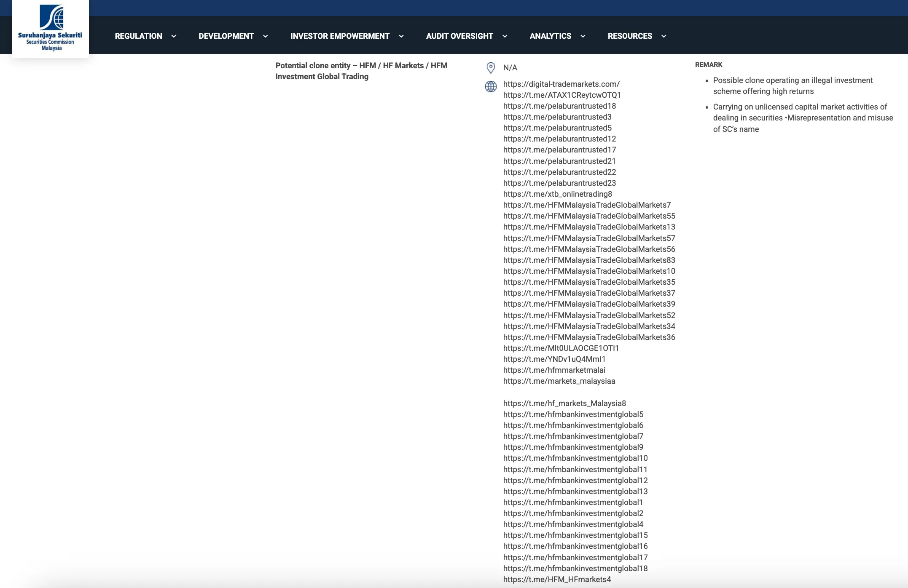Screen dimensions: 908x588
Task: Select the HFMMalaysiaTradeGlobalMarkets55 URL
Action: click(x=589, y=216)
